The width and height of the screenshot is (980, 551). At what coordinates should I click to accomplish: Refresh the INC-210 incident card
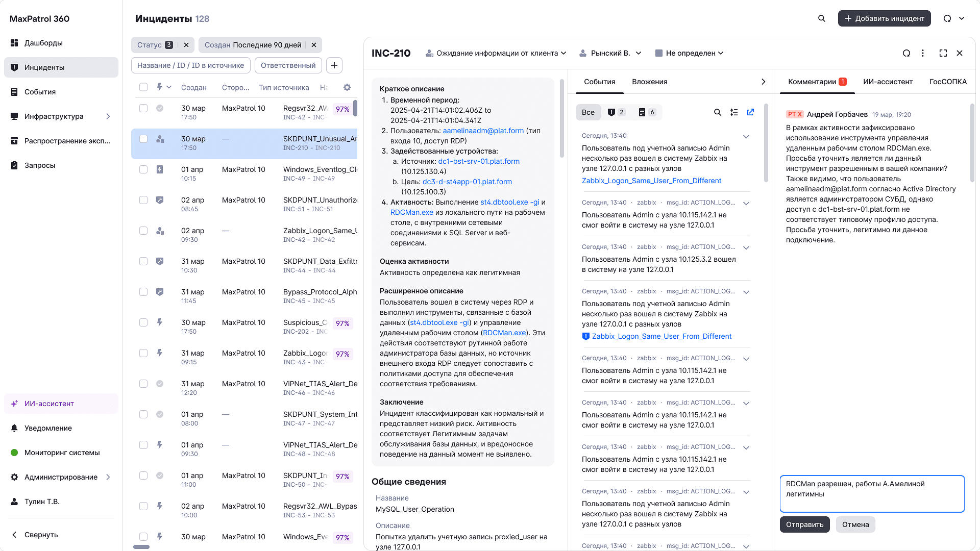click(906, 53)
